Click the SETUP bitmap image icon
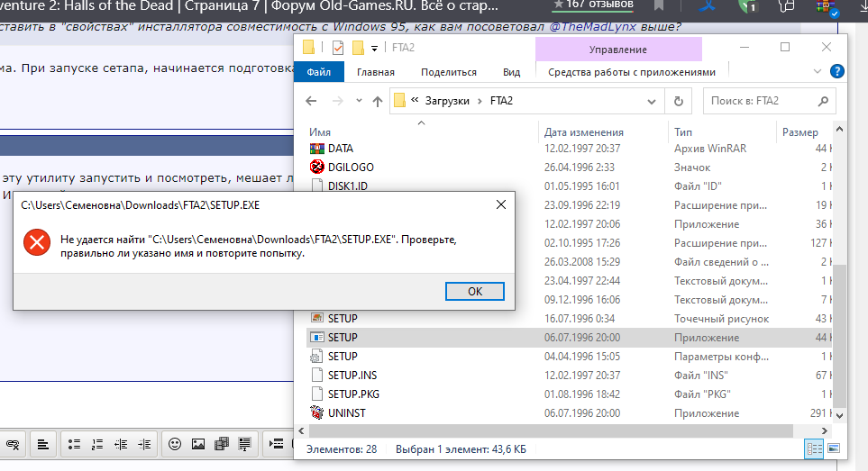Viewport: 868px width, 471px height. (x=316, y=319)
